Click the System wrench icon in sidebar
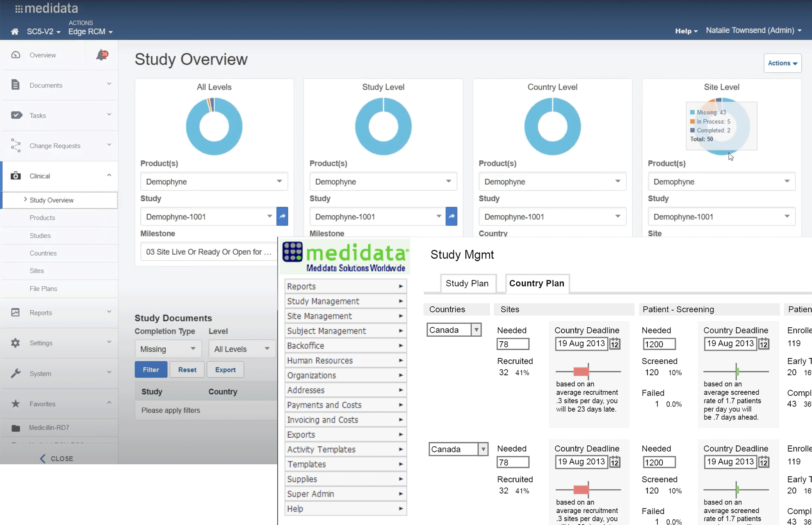 (16, 373)
